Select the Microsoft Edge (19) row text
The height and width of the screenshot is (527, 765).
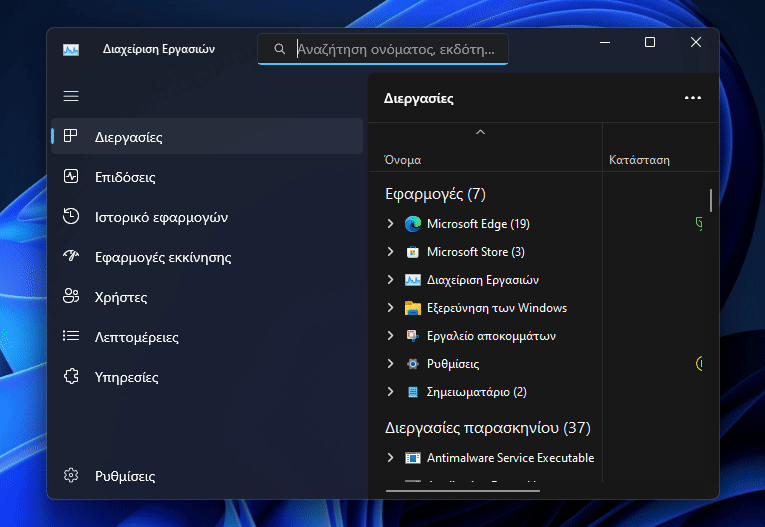478,224
